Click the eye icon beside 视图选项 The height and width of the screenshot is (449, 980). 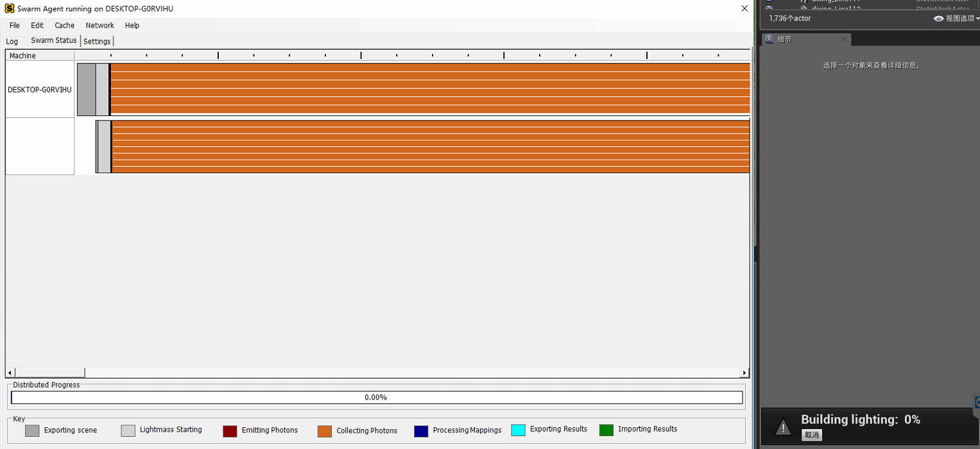point(939,19)
